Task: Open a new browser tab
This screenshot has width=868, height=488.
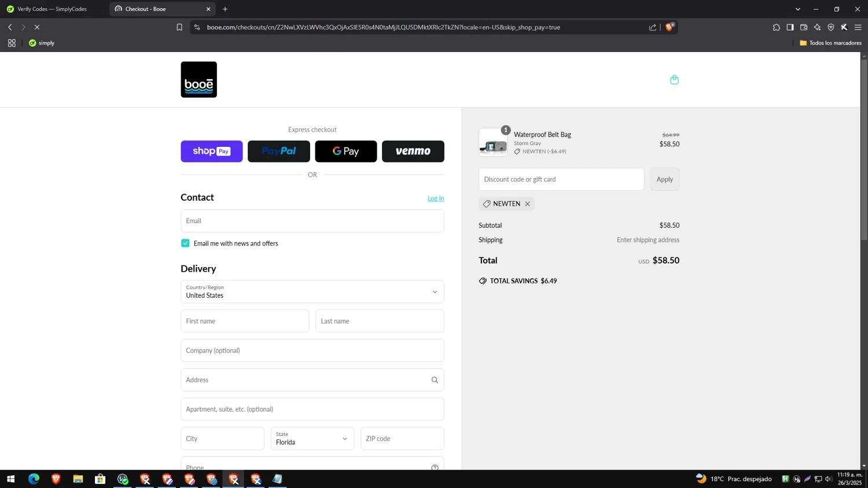Action: click(x=225, y=9)
